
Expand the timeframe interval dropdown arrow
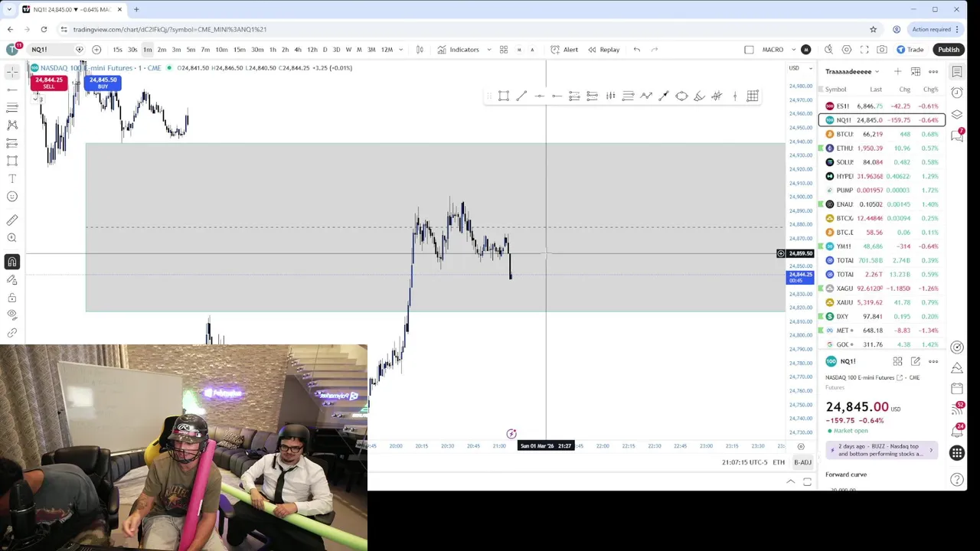pos(400,50)
